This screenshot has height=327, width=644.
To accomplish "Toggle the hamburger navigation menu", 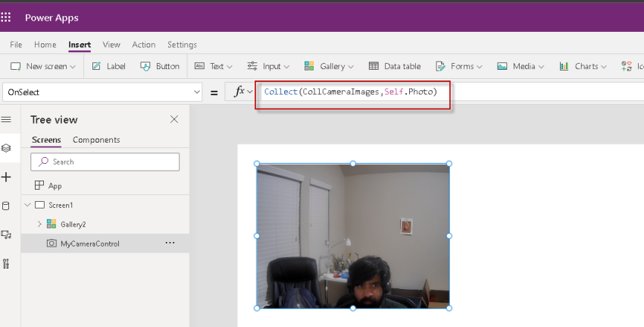I will (6, 120).
